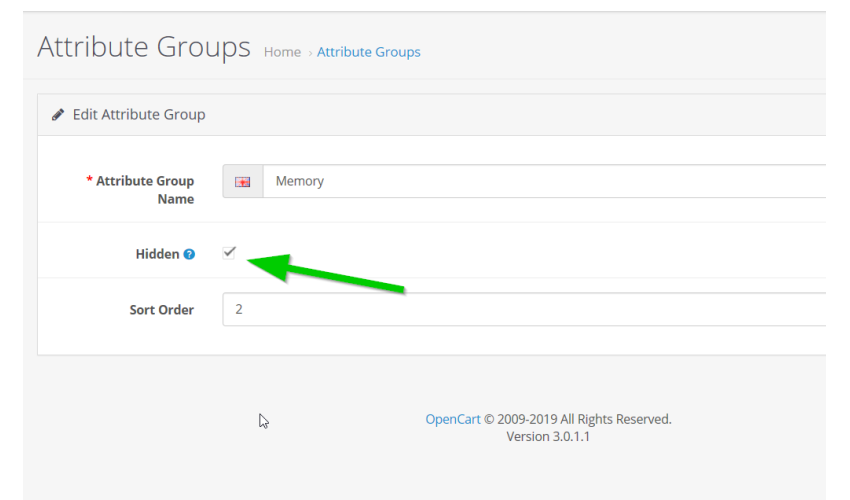Click the blue help icon next to Hidden
Screen dimensions: 850x500
click(x=189, y=254)
